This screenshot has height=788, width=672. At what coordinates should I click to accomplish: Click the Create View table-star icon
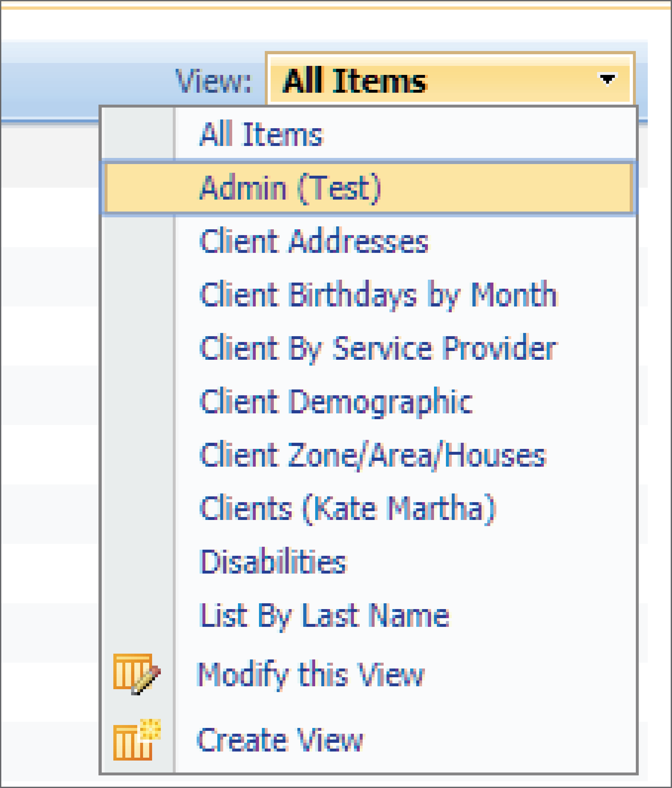[137, 739]
